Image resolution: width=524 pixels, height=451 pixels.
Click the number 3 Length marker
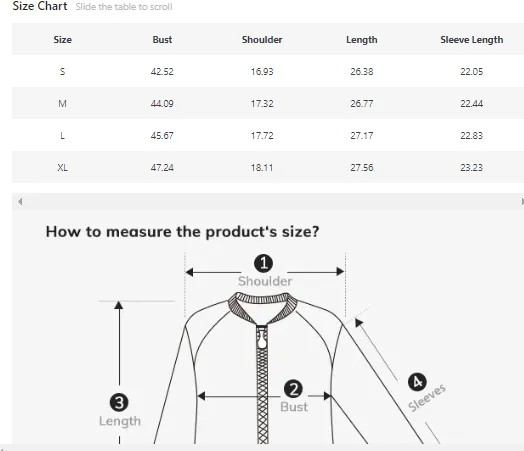point(119,403)
